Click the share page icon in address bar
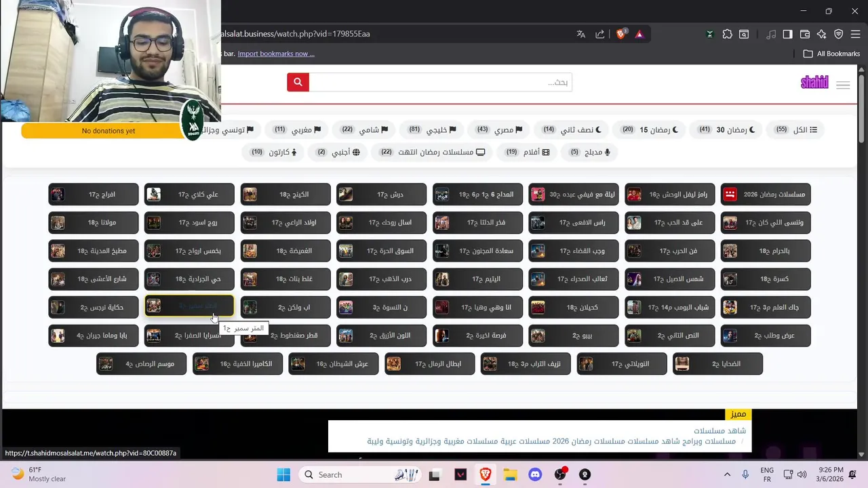The height and width of the screenshot is (488, 868). point(599,34)
